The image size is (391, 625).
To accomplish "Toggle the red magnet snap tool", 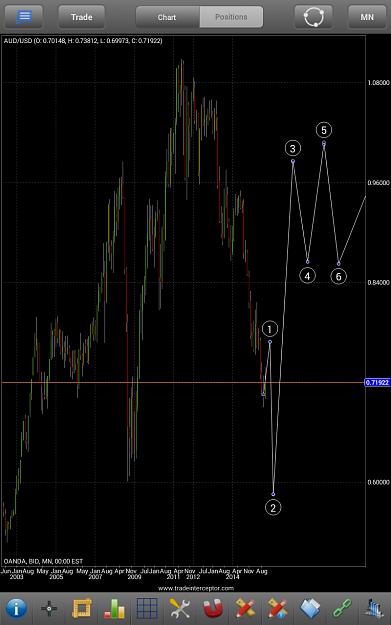I will (212, 609).
